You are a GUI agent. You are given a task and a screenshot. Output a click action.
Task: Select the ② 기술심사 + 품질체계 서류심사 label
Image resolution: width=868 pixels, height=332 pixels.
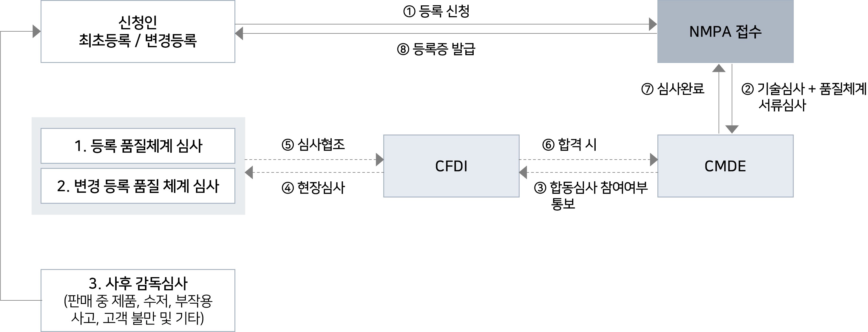[804, 97]
